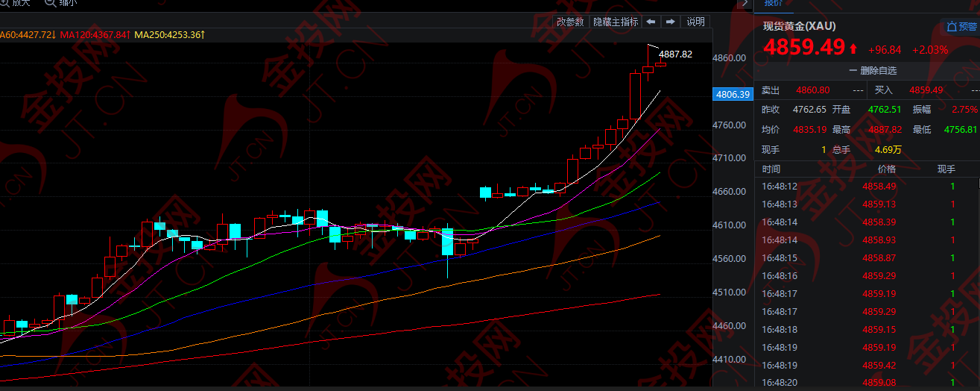Select the 报价 quote tab
This screenshot has width=980, height=391.
pos(774,3)
